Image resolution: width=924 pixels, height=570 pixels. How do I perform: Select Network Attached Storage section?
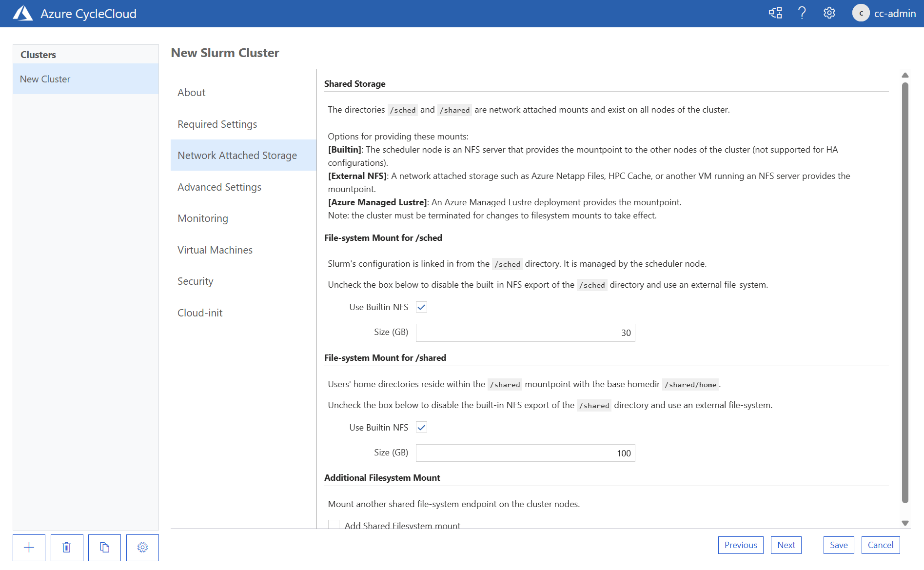click(x=243, y=156)
